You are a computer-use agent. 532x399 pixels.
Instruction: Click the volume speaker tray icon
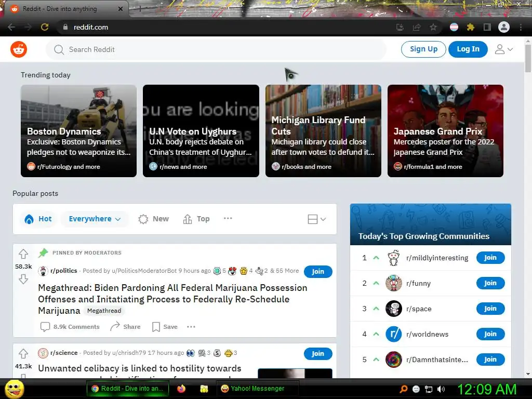[441, 389]
